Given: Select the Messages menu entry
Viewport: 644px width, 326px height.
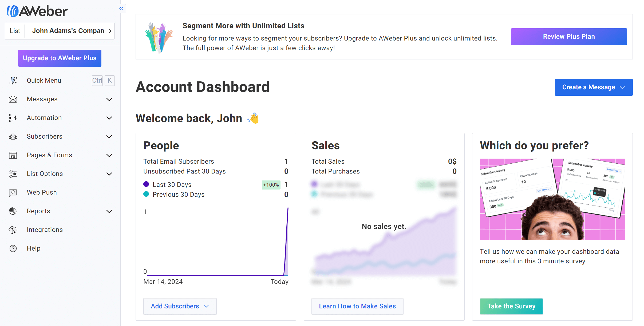Looking at the screenshot, I should pos(42,99).
